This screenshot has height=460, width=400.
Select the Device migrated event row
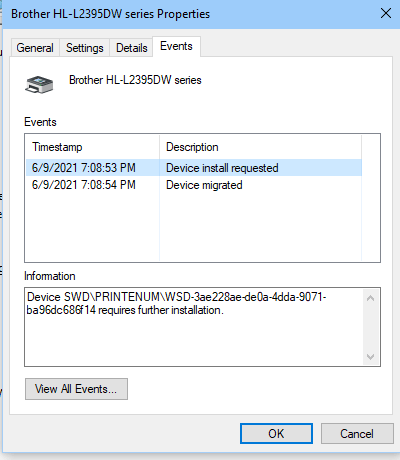[194, 185]
